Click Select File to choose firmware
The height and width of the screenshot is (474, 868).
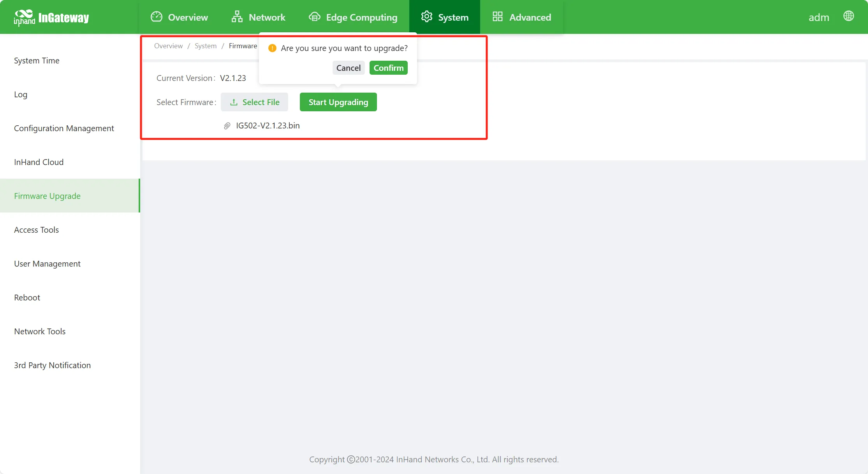[254, 102]
